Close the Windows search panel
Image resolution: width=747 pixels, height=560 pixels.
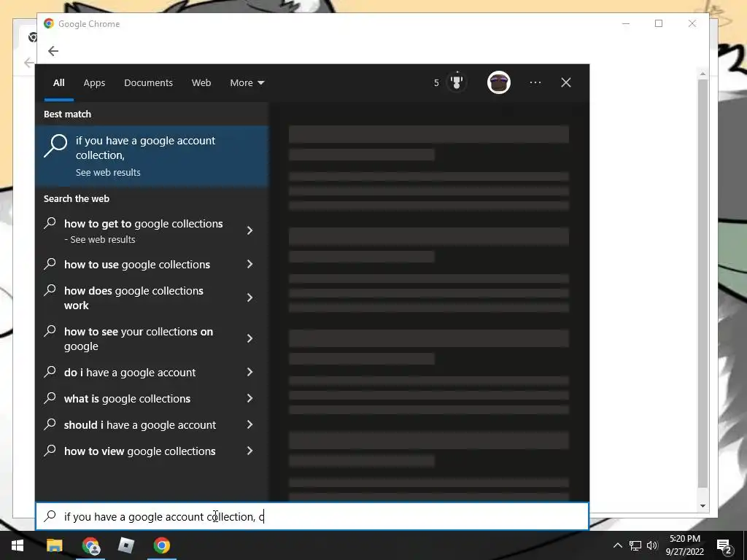tap(565, 82)
